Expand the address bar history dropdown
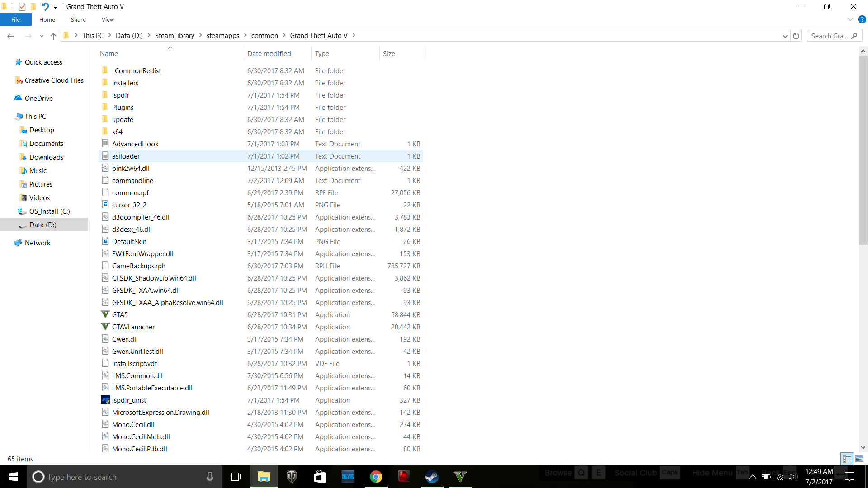Viewport: 868px width, 488px height. click(x=785, y=36)
